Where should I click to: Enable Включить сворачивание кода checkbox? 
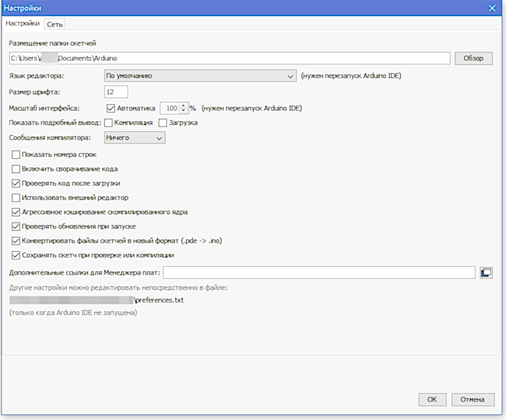tap(16, 169)
